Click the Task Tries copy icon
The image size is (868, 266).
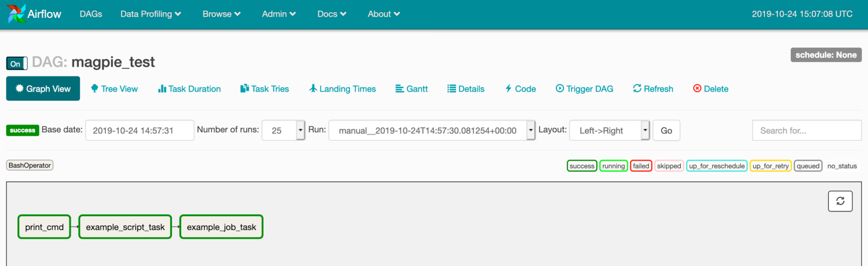(245, 89)
